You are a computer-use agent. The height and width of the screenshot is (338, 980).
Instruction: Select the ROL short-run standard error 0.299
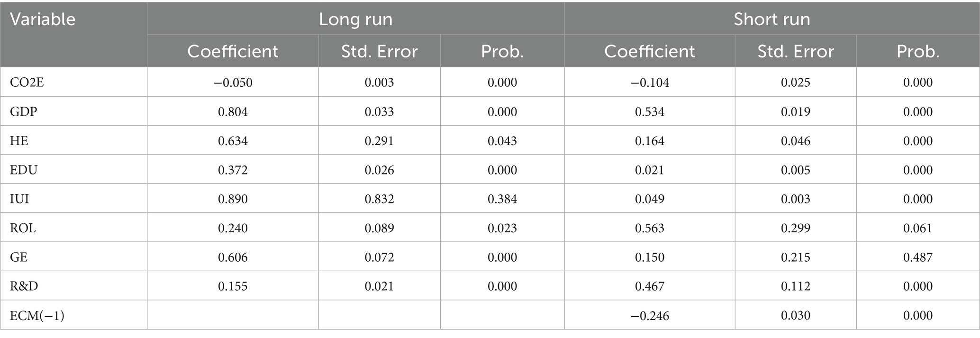(x=796, y=228)
